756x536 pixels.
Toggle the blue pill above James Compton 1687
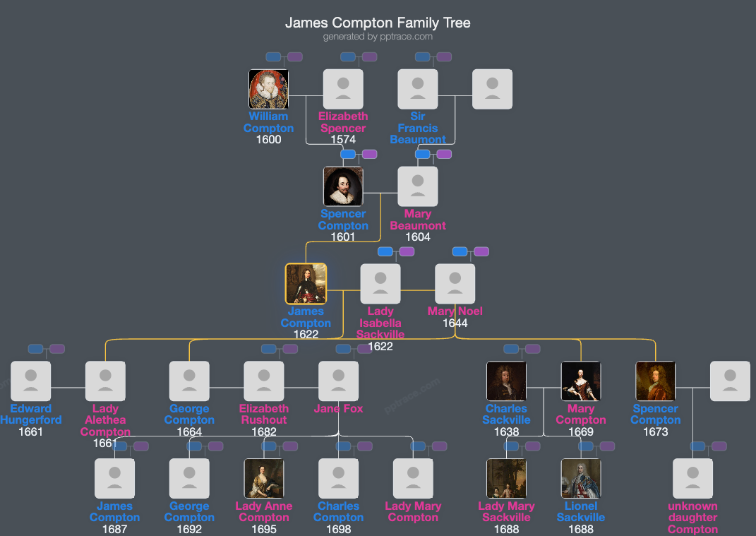pos(120,446)
